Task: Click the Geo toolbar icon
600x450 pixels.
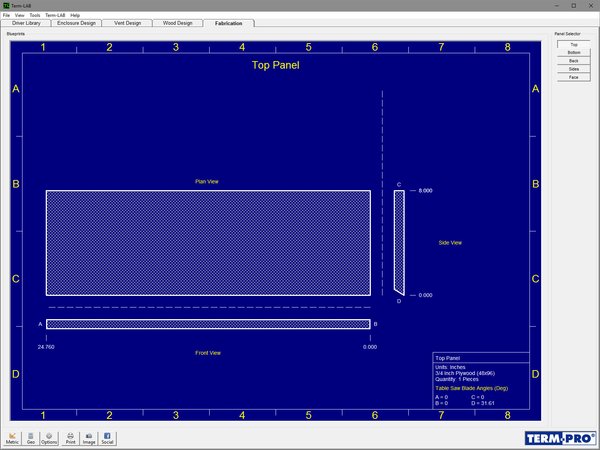Action: 32,437
